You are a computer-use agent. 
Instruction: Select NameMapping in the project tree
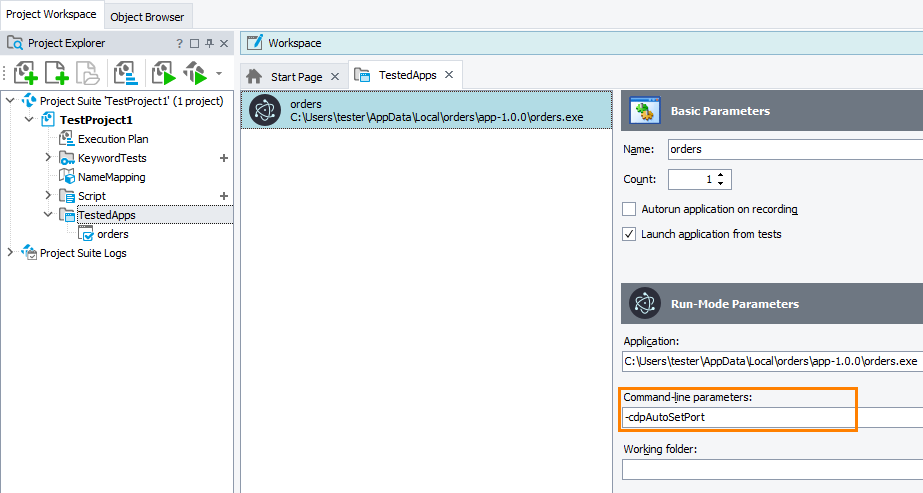(x=111, y=177)
